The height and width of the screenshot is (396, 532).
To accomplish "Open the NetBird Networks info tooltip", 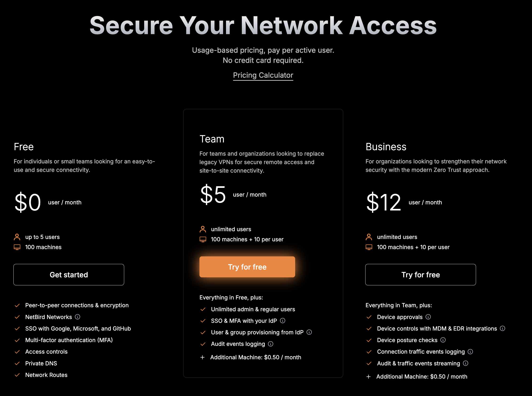I will 77,317.
